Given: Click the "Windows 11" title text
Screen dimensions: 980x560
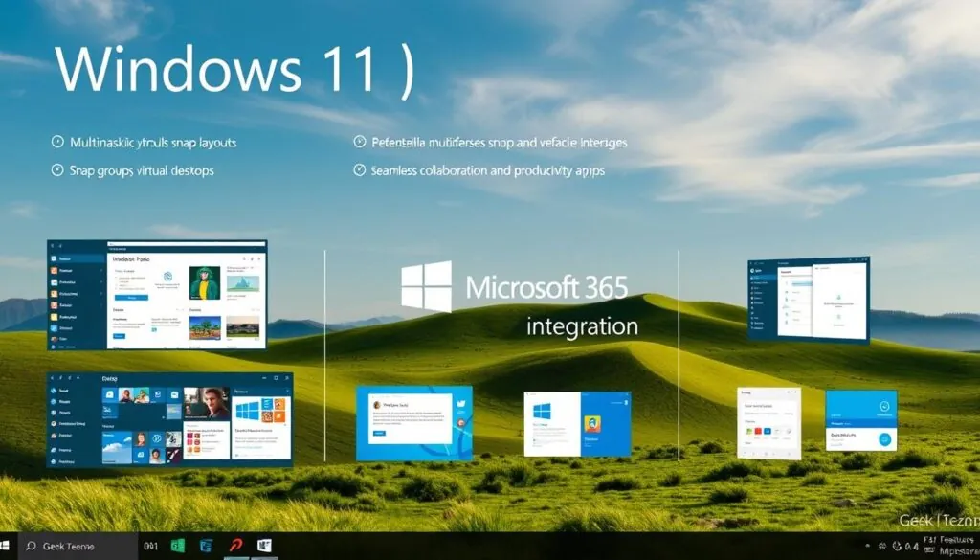Looking at the screenshot, I should coord(216,69).
